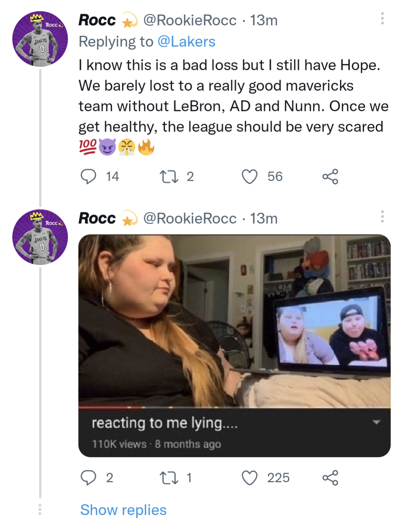Click @RookieRocc handle on the second tweet
The width and height of the screenshot is (403, 532).
coord(190,218)
